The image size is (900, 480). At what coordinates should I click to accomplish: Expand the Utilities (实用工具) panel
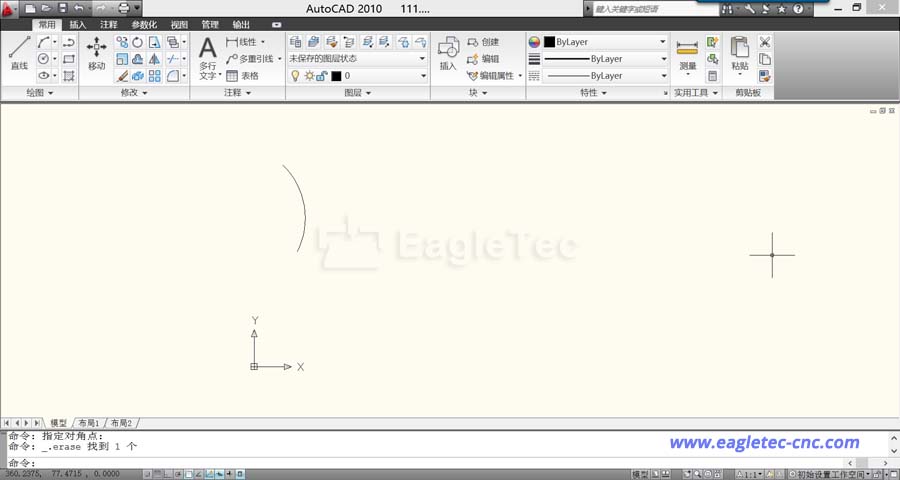click(695, 92)
